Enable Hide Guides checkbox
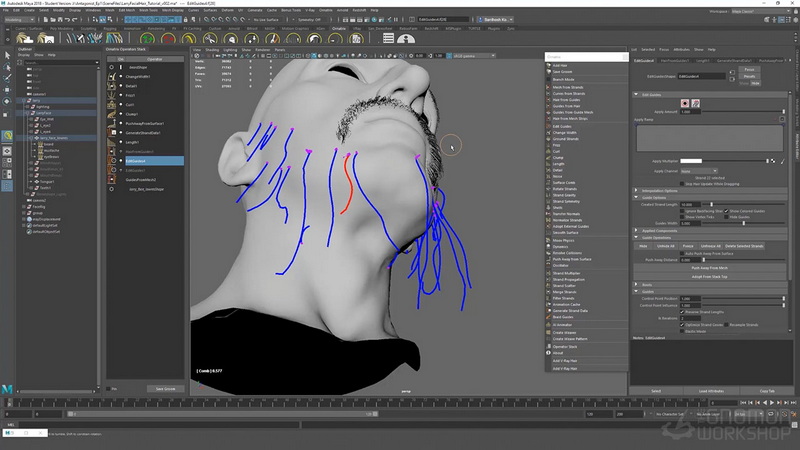 pyautogui.click(x=727, y=217)
